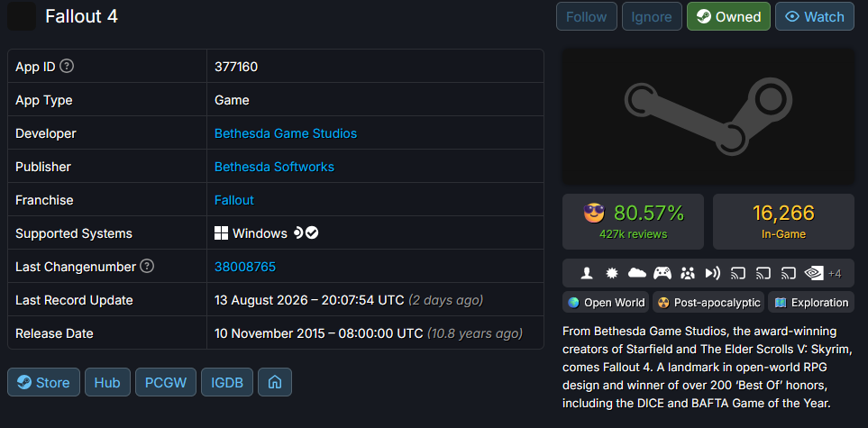Click the App ID value 377160
The width and height of the screenshot is (868, 428).
pos(236,67)
